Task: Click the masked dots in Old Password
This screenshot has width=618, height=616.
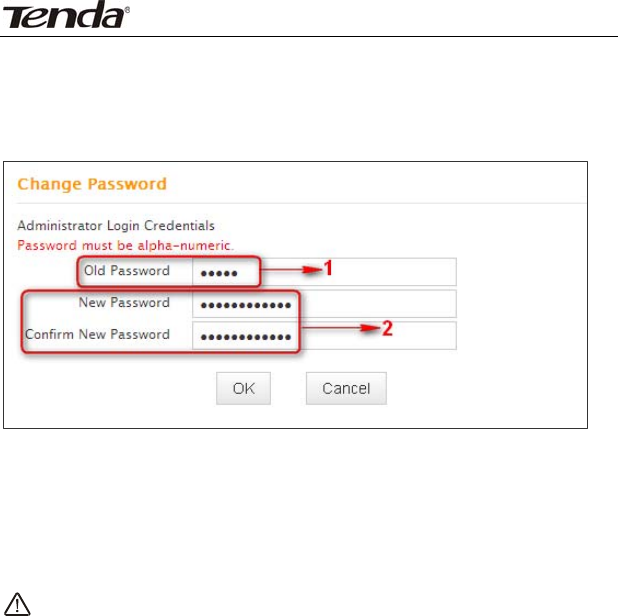Action: [219, 273]
